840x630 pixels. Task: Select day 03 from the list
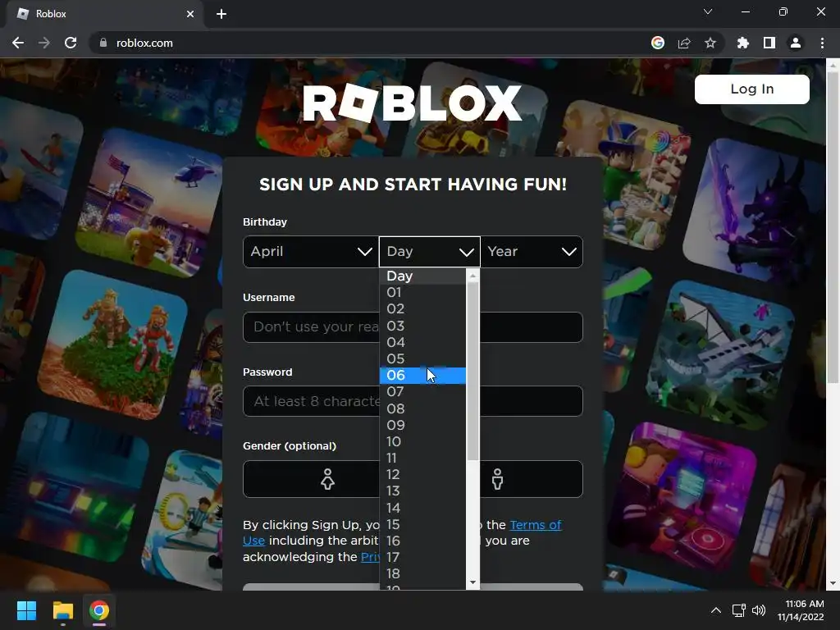tap(422, 326)
